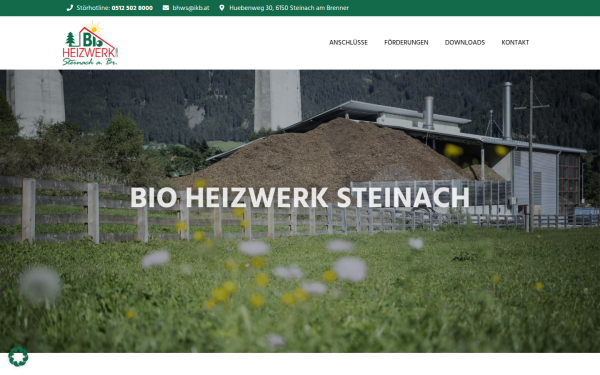
Task: Click the envelope email icon
Action: click(x=166, y=8)
